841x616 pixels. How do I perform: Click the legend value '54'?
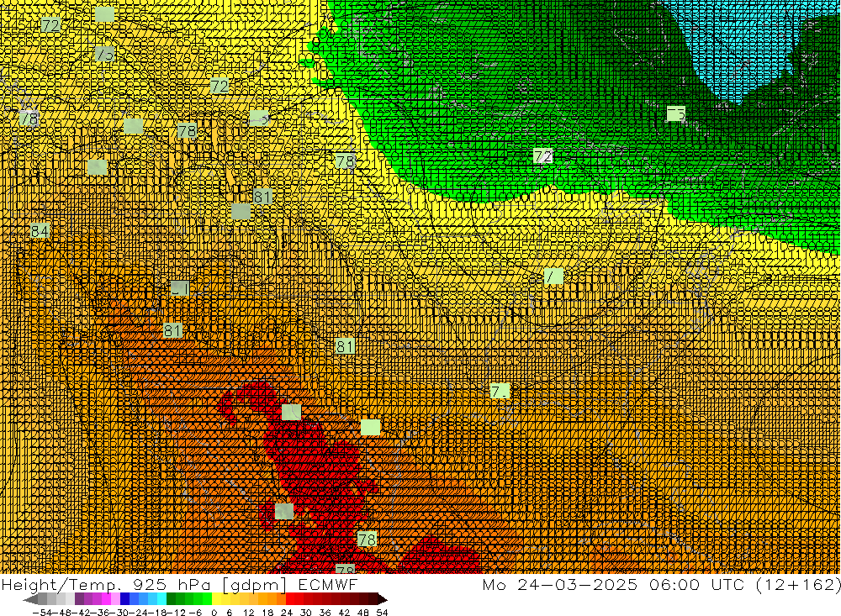382,613
